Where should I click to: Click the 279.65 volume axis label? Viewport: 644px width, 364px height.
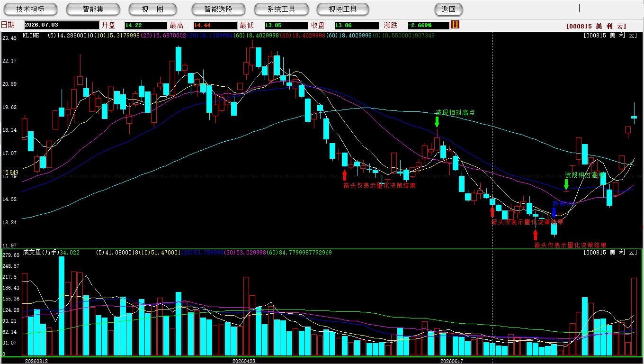click(x=10, y=255)
